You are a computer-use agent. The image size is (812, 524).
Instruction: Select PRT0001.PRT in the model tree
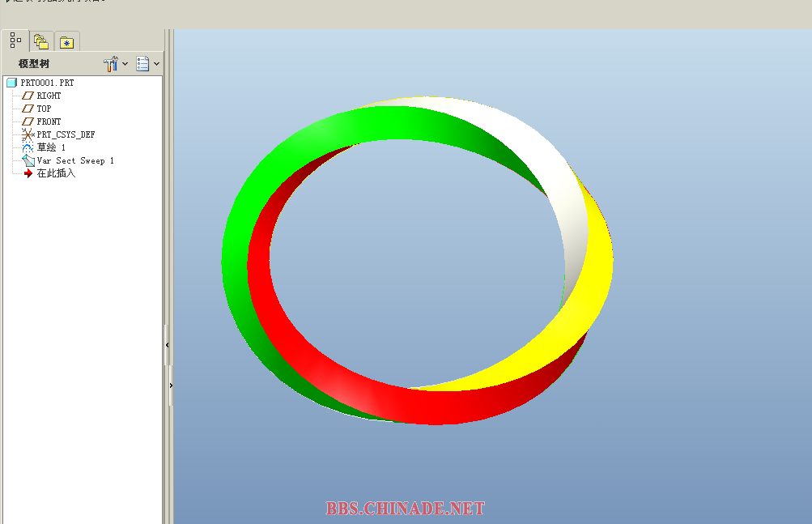click(47, 83)
